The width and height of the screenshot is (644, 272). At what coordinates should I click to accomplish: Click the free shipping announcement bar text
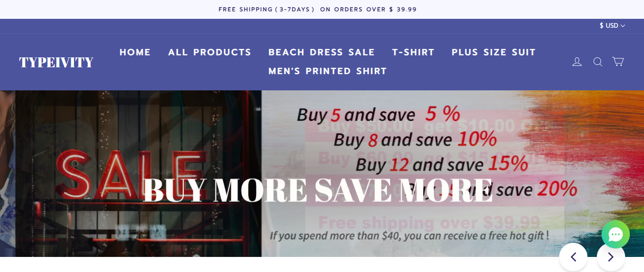coord(318,9)
